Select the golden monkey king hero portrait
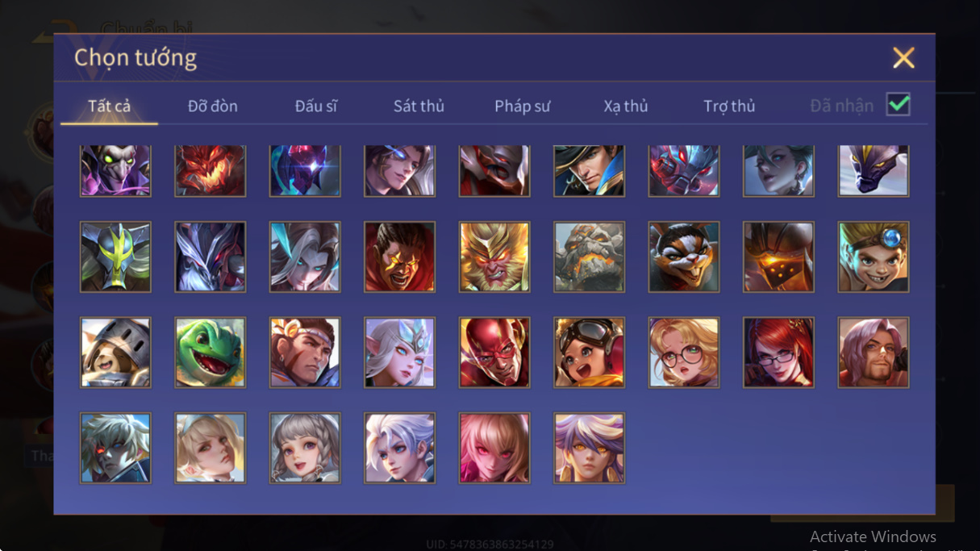 (494, 257)
